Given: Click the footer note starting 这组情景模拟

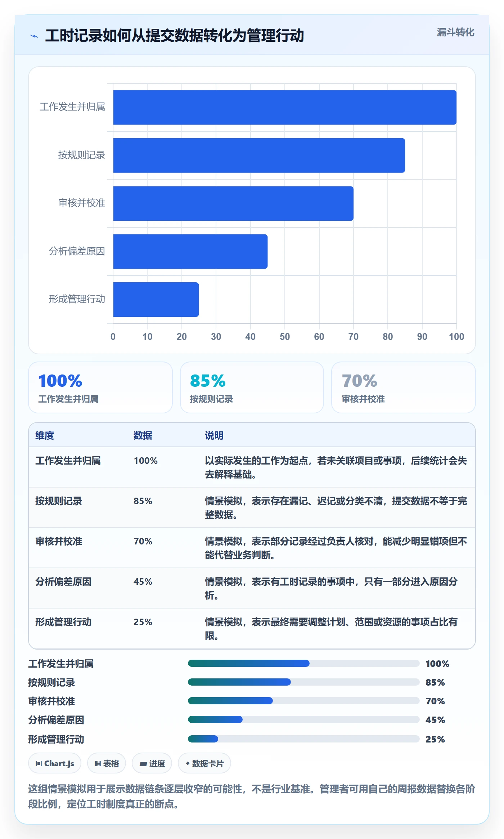Looking at the screenshot, I should coord(252,796).
